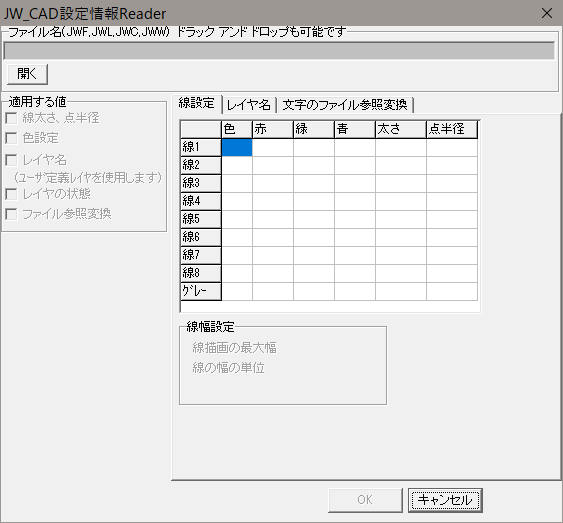
Task: Click the OK button
Action: [365, 500]
